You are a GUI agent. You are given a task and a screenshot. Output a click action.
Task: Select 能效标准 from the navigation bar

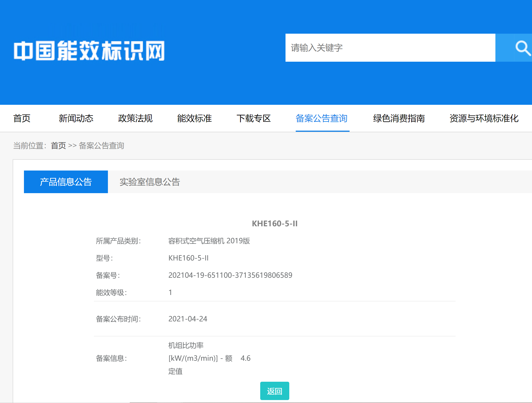click(195, 118)
